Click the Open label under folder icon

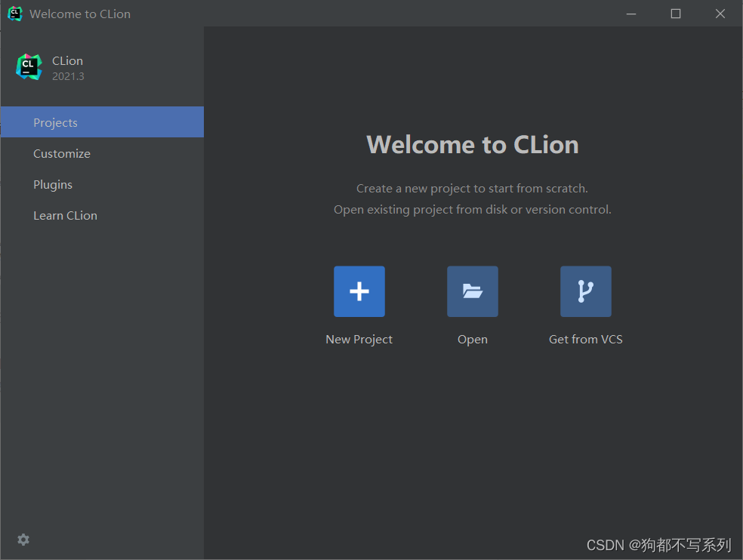(x=473, y=340)
